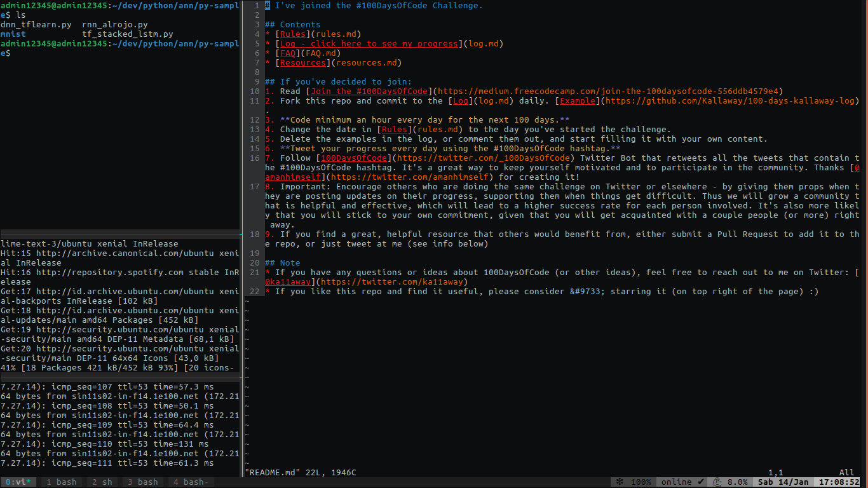
Task: Click the dnn_tflearn.py file name
Action: tap(36, 25)
